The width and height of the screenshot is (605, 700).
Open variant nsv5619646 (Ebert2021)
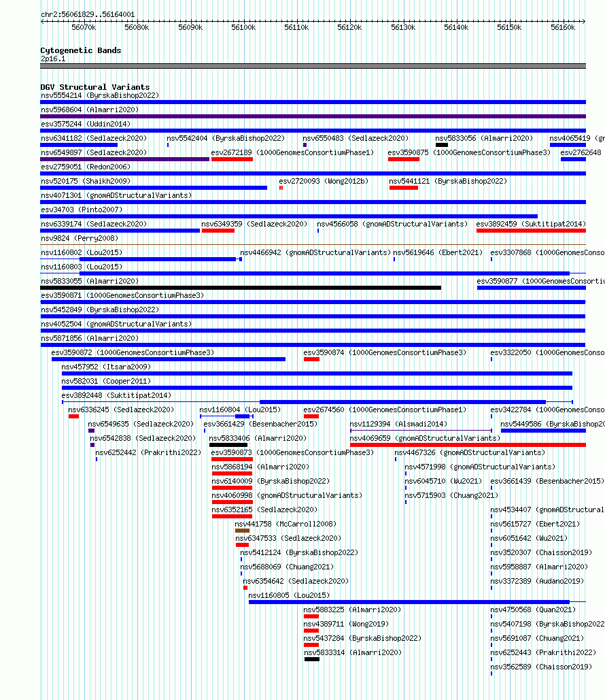point(438,252)
